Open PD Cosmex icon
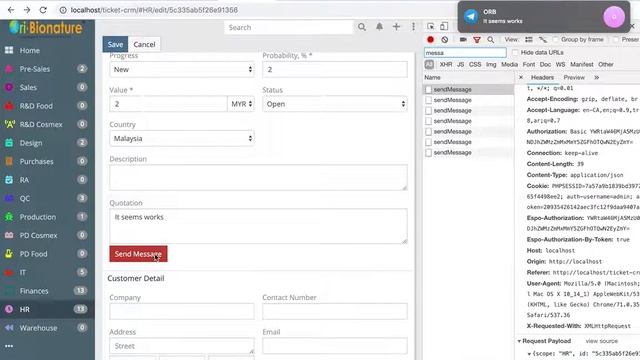640x360 pixels. coord(9,235)
